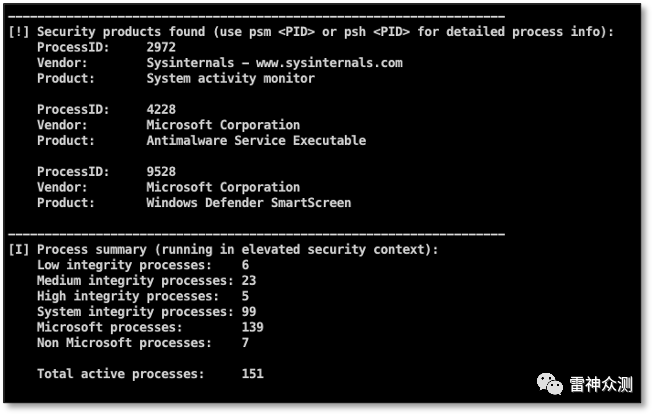
Task: Click the [I] info marker
Action: 17,249
